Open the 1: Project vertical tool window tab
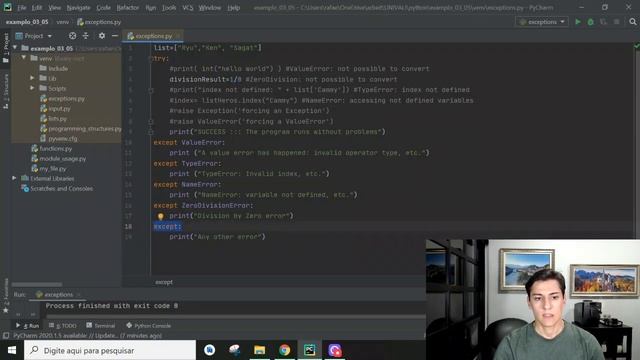The width and height of the screenshot is (640, 360). pyautogui.click(x=6, y=48)
